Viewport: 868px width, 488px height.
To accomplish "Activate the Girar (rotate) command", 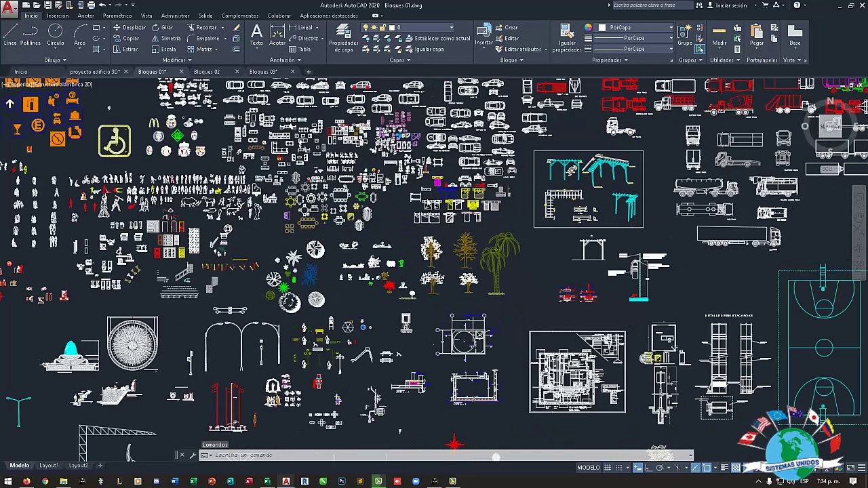I will 163,28.
